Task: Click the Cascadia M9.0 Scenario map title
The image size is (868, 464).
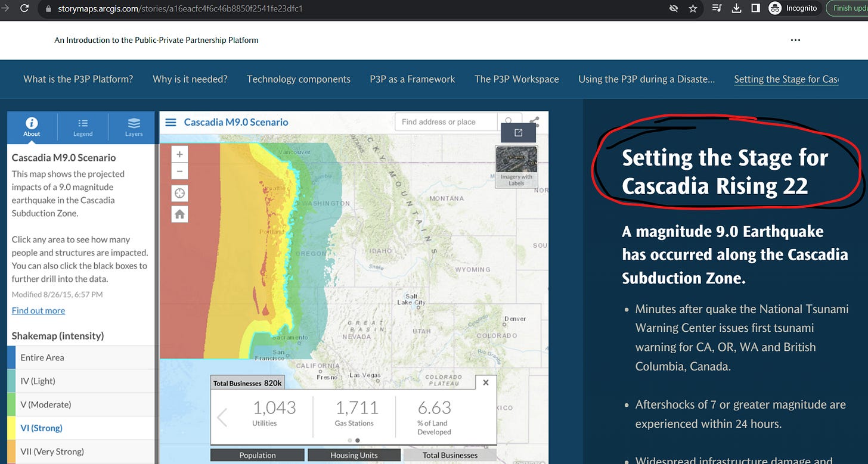Action: click(236, 122)
